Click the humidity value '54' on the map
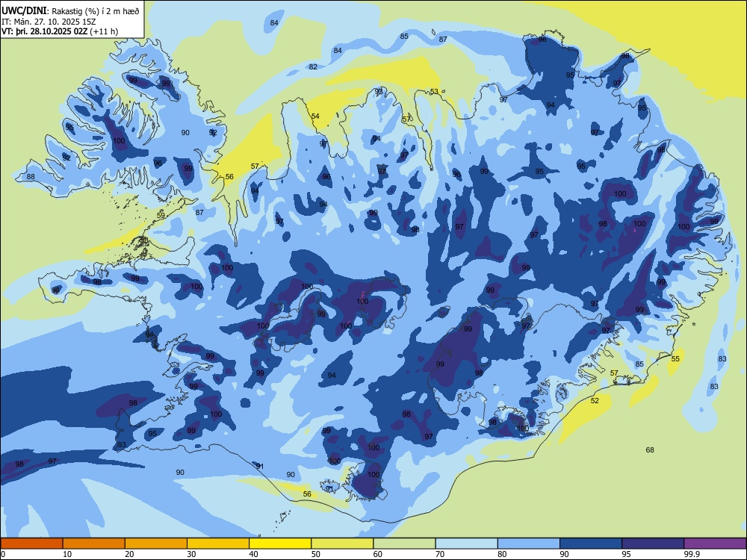Image resolution: width=747 pixels, height=560 pixels. [x=315, y=116]
